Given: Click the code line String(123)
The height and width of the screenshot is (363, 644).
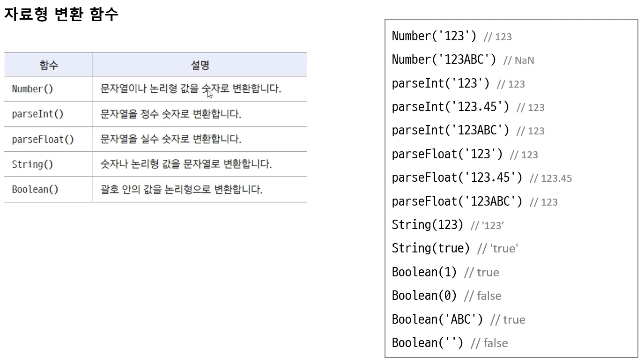Looking at the screenshot, I should click(427, 225).
